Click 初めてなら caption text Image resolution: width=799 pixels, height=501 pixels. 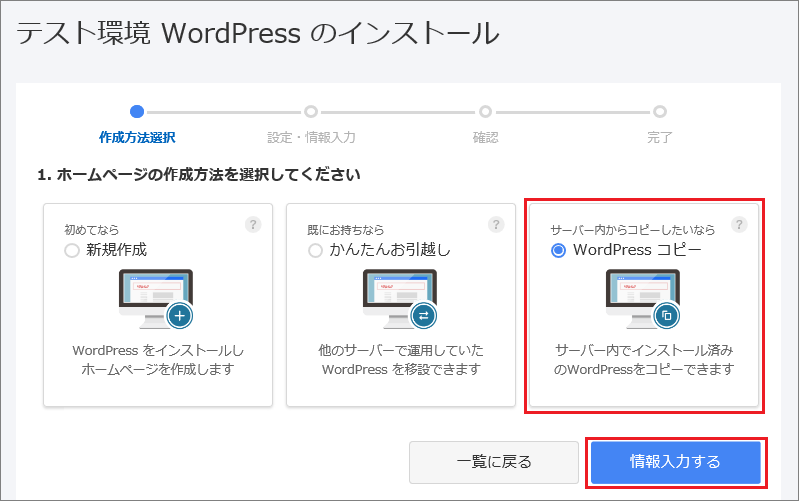click(x=92, y=230)
